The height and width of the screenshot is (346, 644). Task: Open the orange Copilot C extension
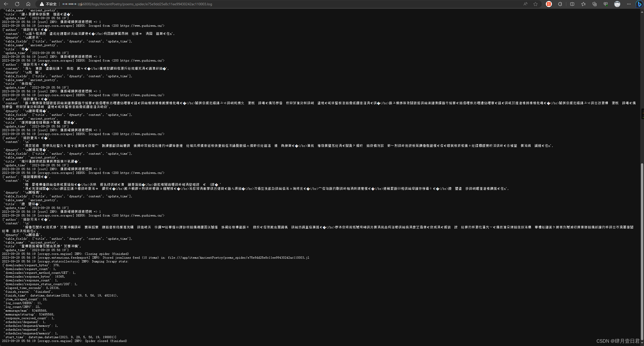point(548,4)
